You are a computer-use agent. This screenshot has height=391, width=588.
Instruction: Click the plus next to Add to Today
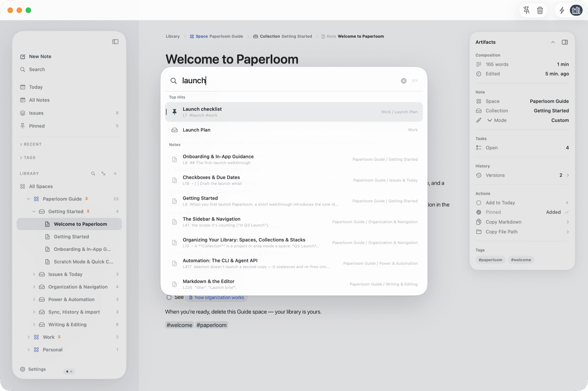click(x=567, y=203)
